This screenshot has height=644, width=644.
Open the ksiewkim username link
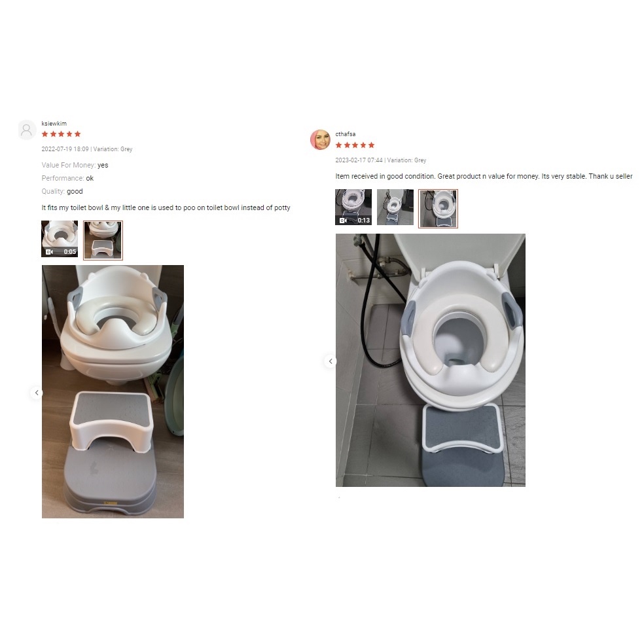(x=54, y=123)
